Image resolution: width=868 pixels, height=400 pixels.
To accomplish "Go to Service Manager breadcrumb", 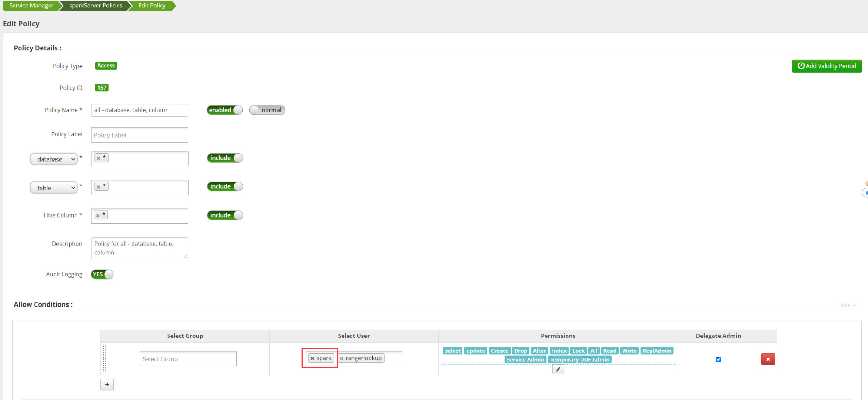I will click(31, 6).
